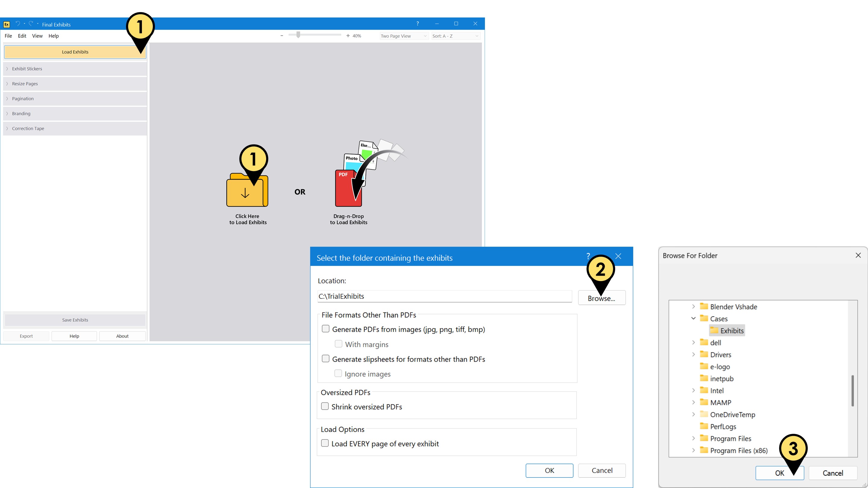This screenshot has height=488, width=868.
Task: Click OK in Select the folder dialog
Action: click(549, 471)
